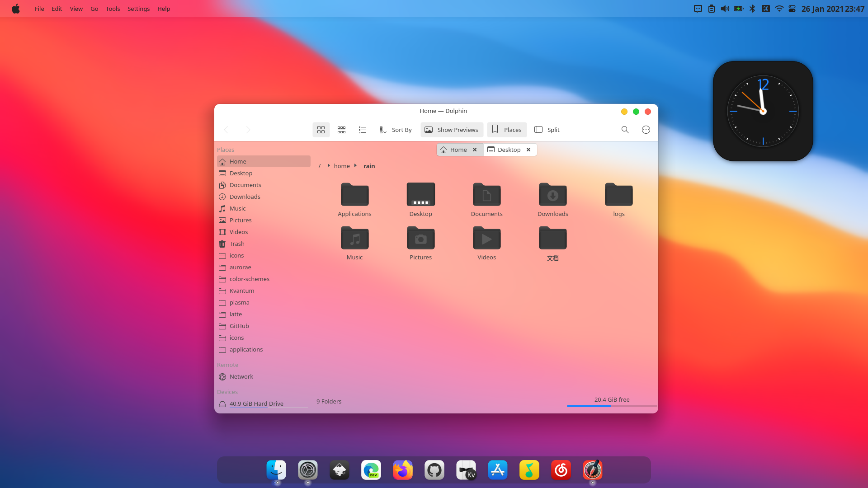Toggle the Places panel button
868x488 pixels.
coord(507,130)
